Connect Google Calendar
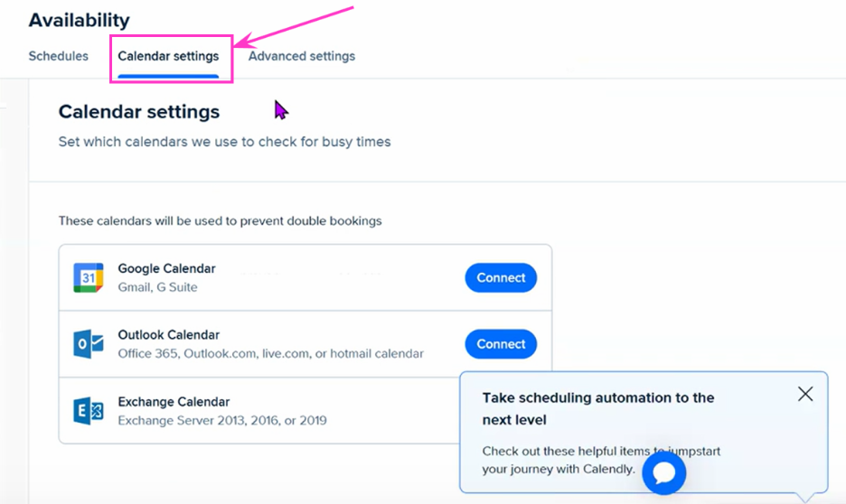Image resolution: width=846 pixels, height=504 pixels. [x=501, y=277]
